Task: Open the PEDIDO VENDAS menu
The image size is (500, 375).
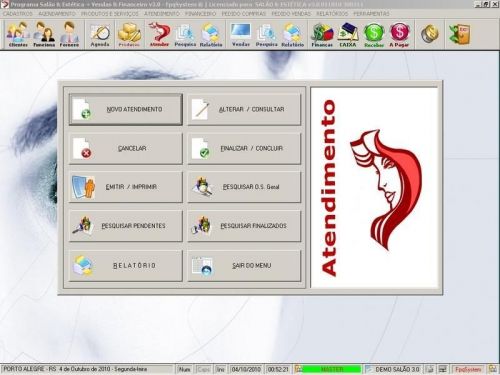Action: pyautogui.click(x=291, y=14)
